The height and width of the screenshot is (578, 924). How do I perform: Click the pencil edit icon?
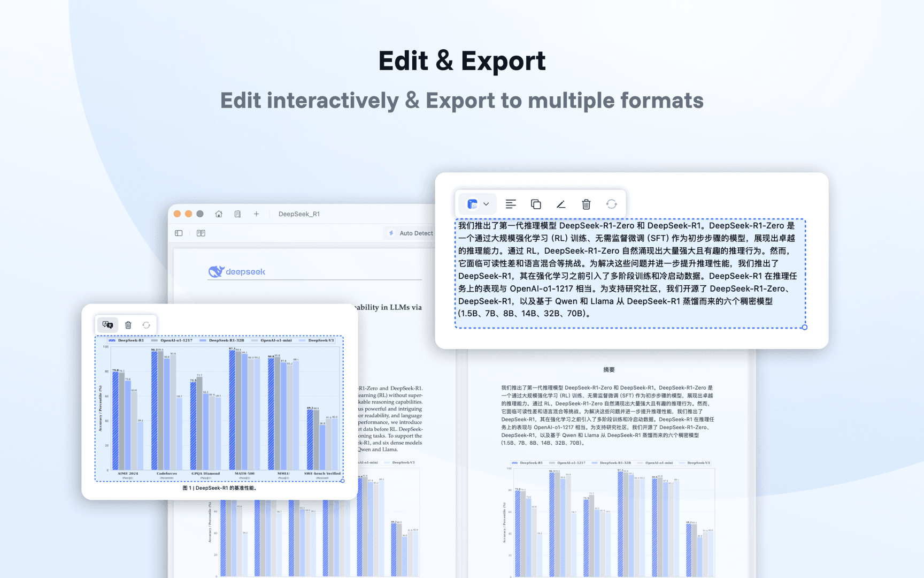tap(561, 204)
